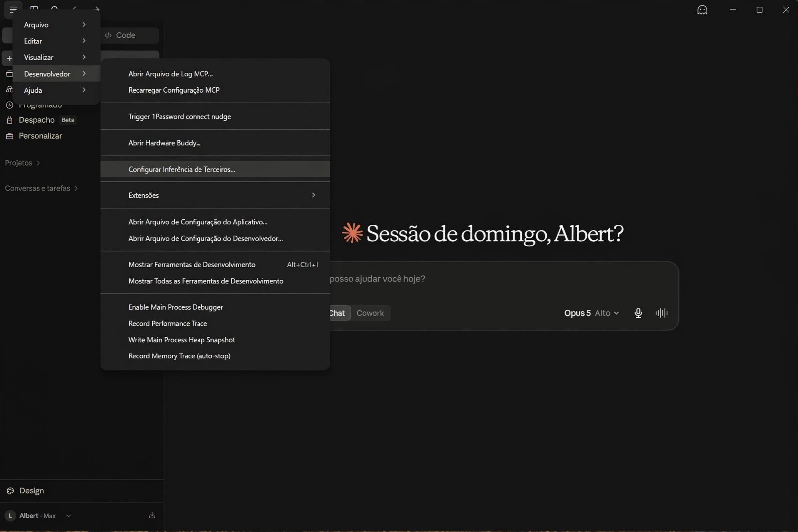Expand Conversas e tarefas section

point(41,188)
